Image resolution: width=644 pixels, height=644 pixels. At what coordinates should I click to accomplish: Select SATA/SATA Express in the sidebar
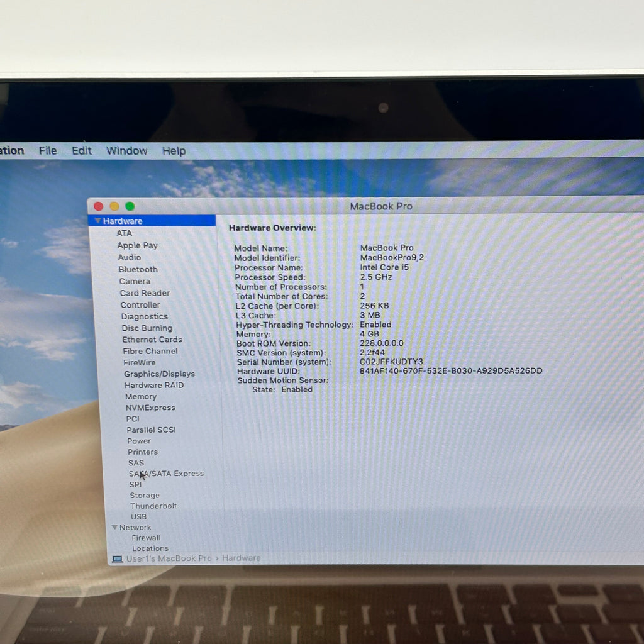coord(166,474)
